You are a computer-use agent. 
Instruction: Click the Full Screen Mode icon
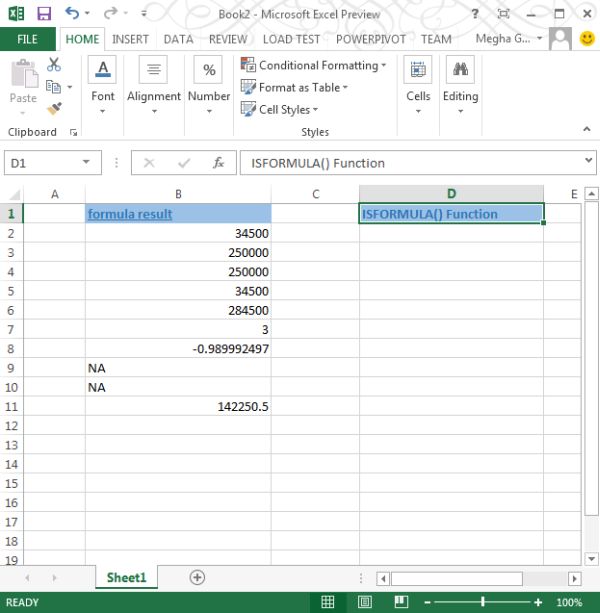tap(503, 14)
